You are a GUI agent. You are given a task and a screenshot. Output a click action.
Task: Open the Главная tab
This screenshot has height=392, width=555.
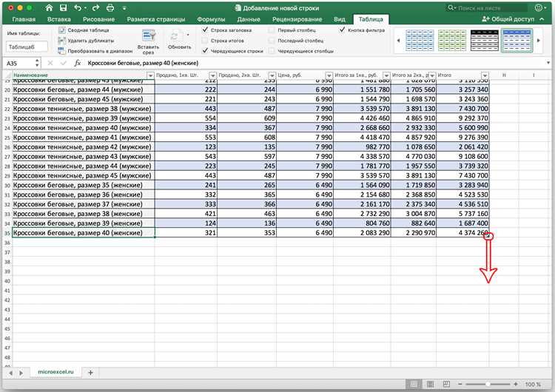[x=24, y=19]
